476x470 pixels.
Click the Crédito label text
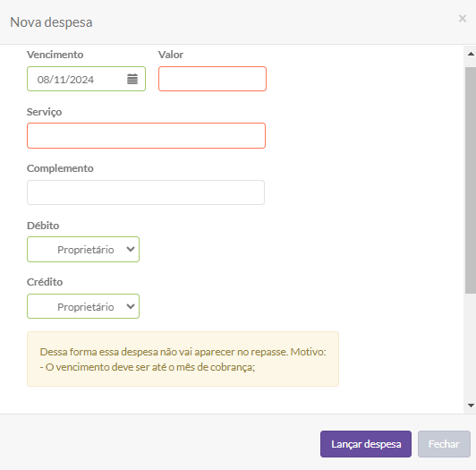click(45, 282)
